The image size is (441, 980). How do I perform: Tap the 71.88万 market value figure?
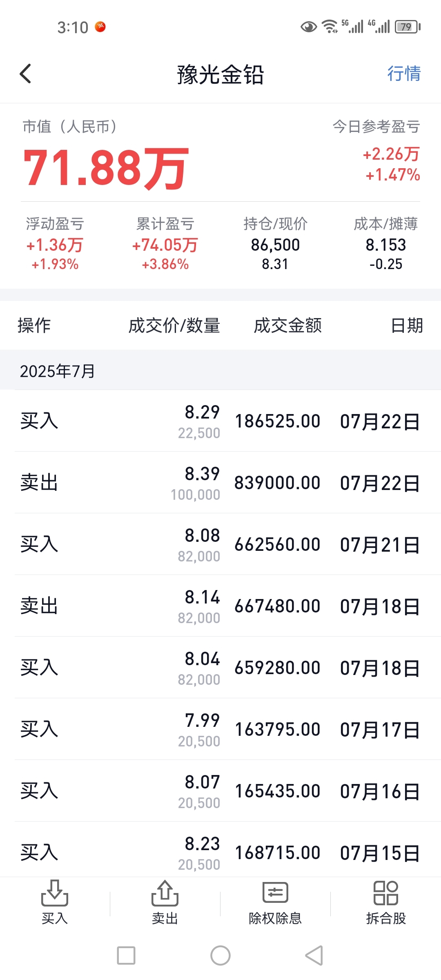[106, 167]
